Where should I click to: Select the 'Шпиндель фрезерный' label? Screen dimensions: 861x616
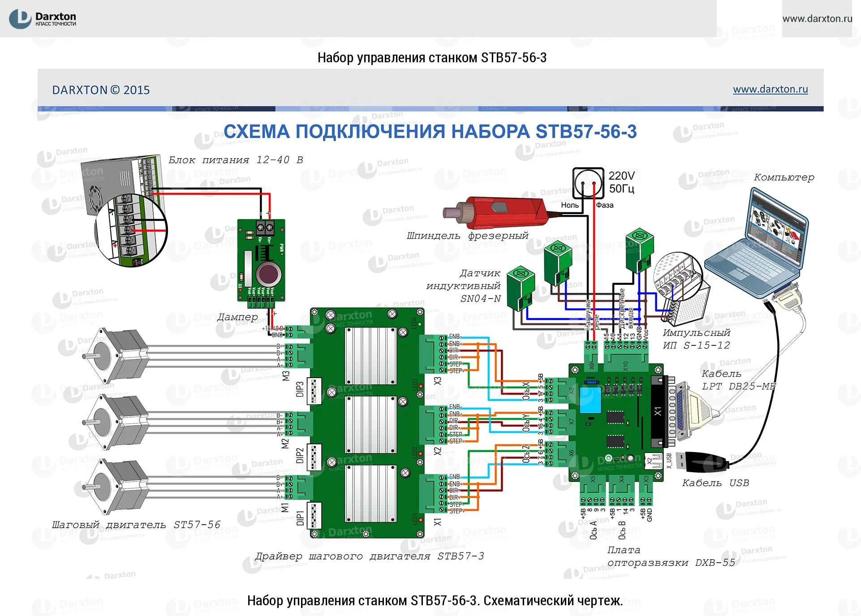[x=468, y=236]
